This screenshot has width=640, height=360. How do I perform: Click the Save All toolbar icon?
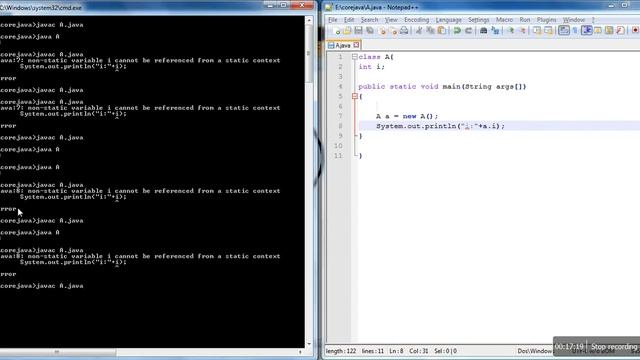[370, 31]
